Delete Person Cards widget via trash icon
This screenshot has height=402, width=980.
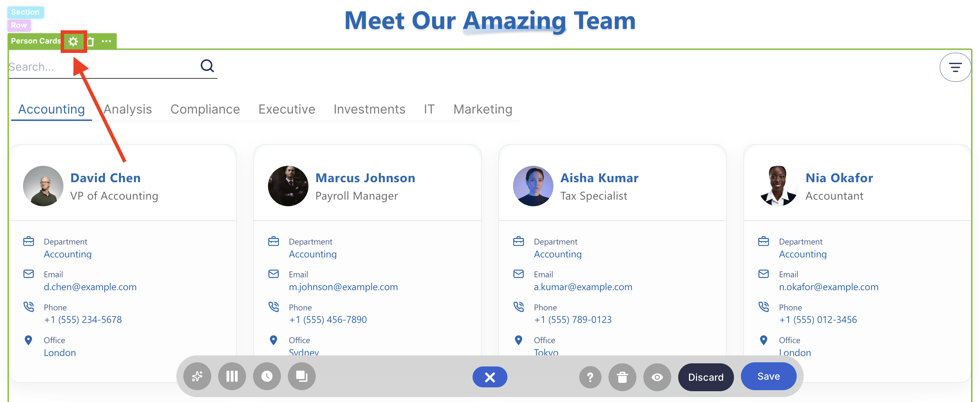pos(91,41)
